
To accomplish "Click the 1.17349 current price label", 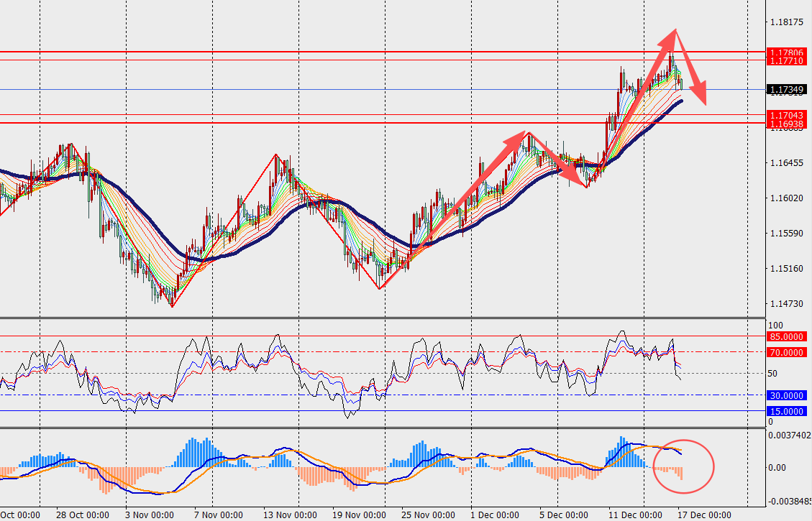I will click(786, 90).
